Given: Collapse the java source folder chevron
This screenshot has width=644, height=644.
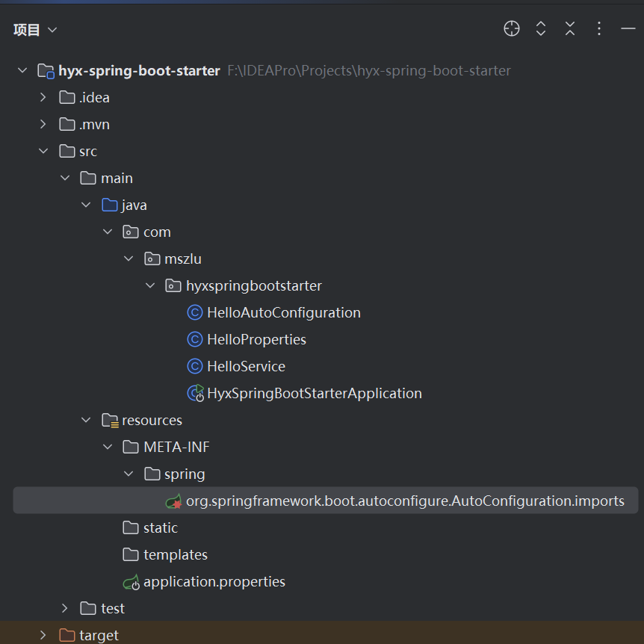Looking at the screenshot, I should (86, 205).
